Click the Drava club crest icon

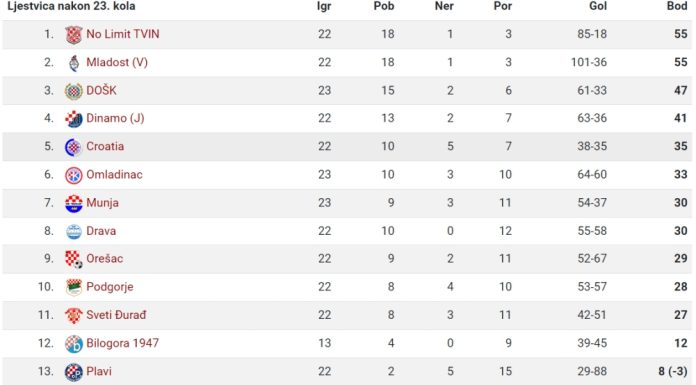pos(74,231)
